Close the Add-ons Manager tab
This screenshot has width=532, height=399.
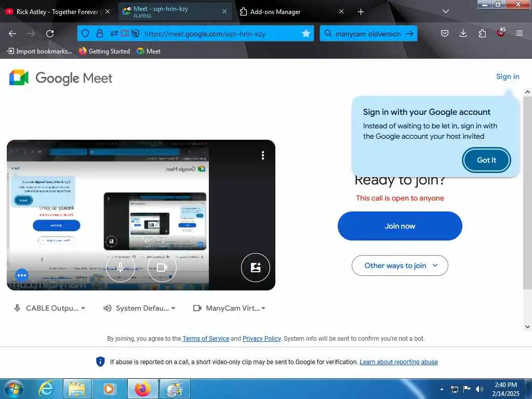pyautogui.click(x=341, y=11)
